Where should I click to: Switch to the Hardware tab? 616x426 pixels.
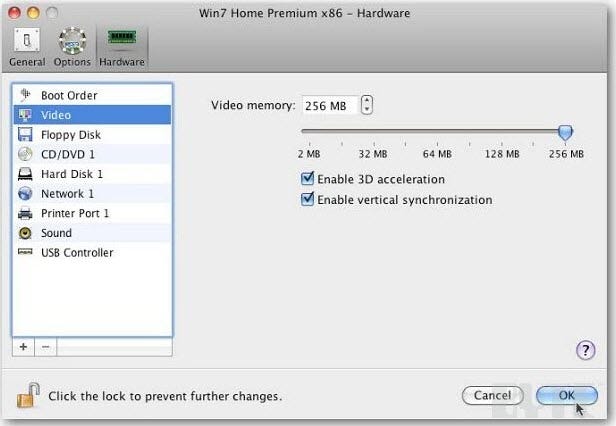click(121, 47)
